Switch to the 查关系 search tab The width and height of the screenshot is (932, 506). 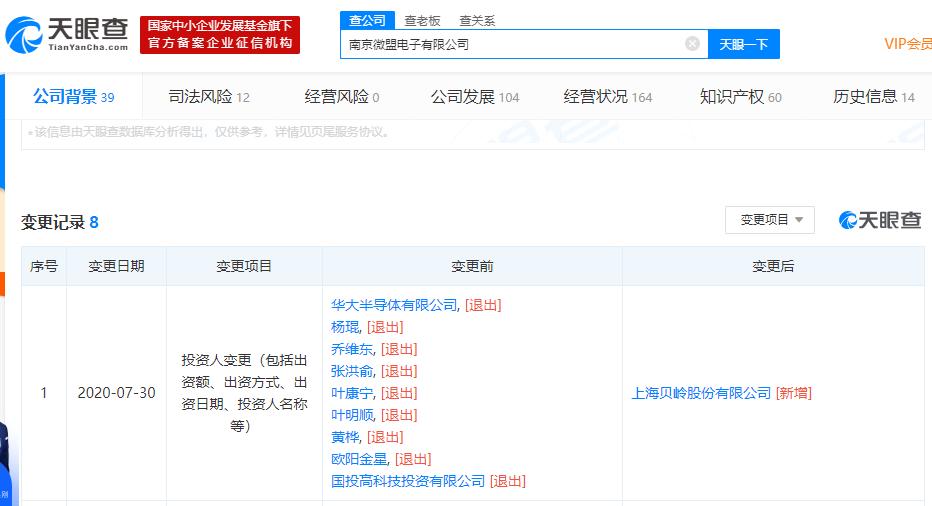coord(477,21)
